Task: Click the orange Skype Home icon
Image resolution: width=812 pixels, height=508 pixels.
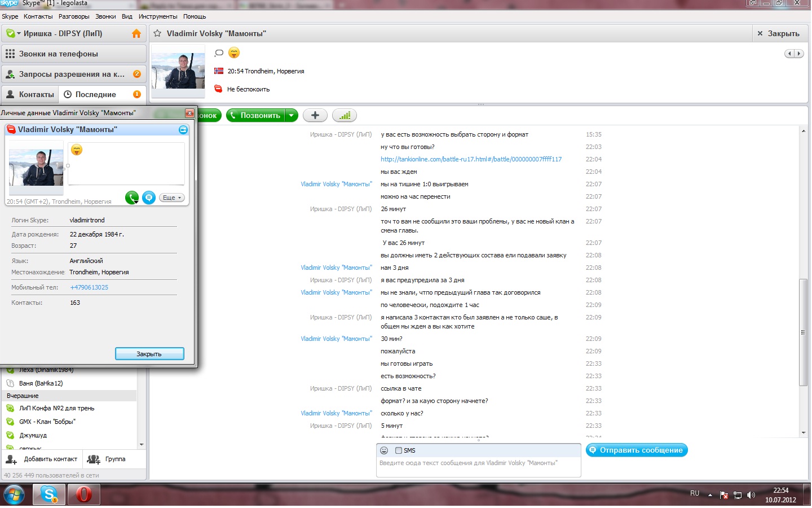Action: point(136,33)
